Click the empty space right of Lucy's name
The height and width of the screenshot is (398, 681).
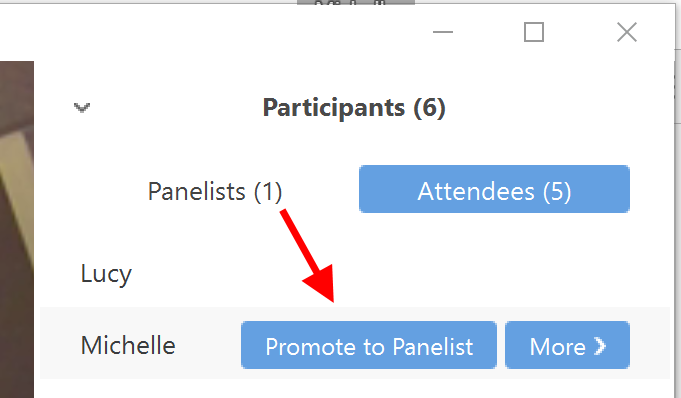tap(391, 274)
